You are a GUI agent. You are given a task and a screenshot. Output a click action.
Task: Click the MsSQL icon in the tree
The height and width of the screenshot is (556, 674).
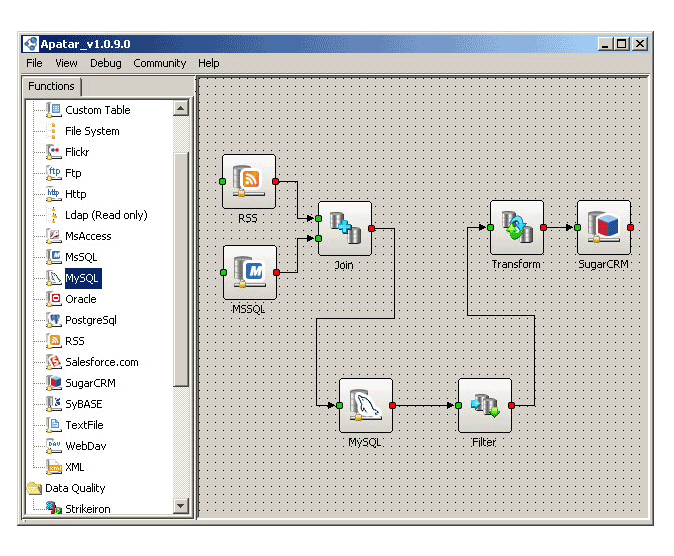pos(54,257)
